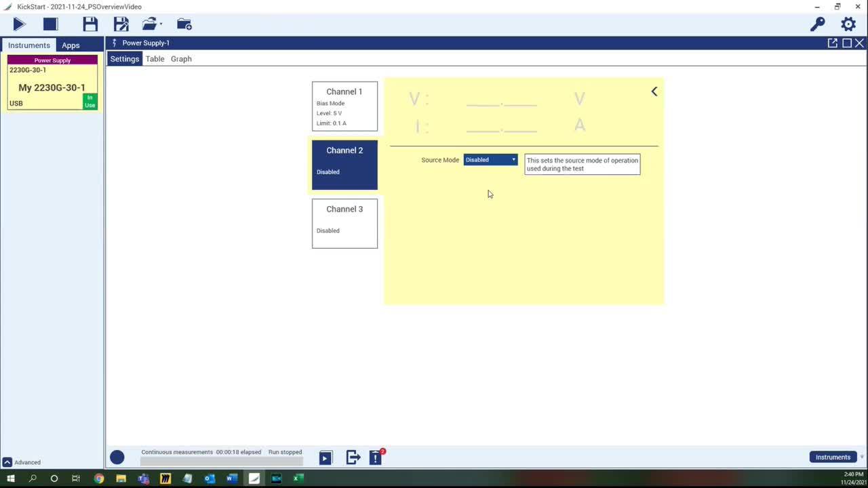Switch to the Table tab
The image size is (868, 488).
(x=155, y=59)
